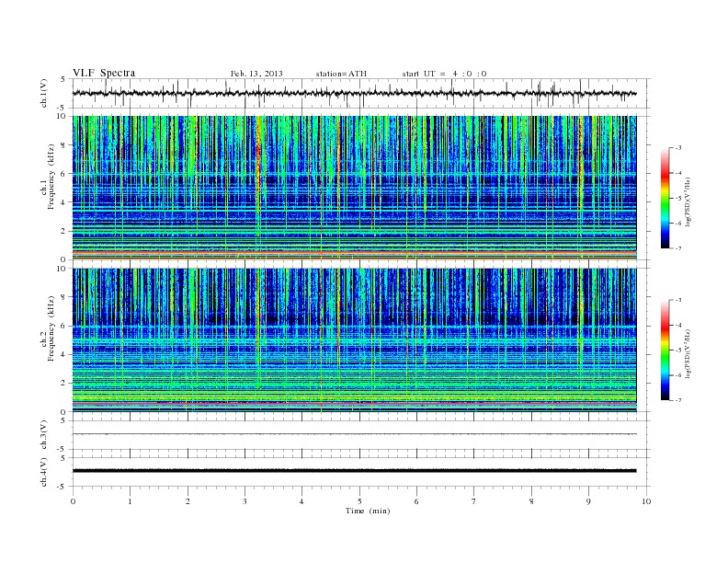Click the "-5" tick on ch.2 colour bar
The image size is (728, 563).
[x=677, y=350]
